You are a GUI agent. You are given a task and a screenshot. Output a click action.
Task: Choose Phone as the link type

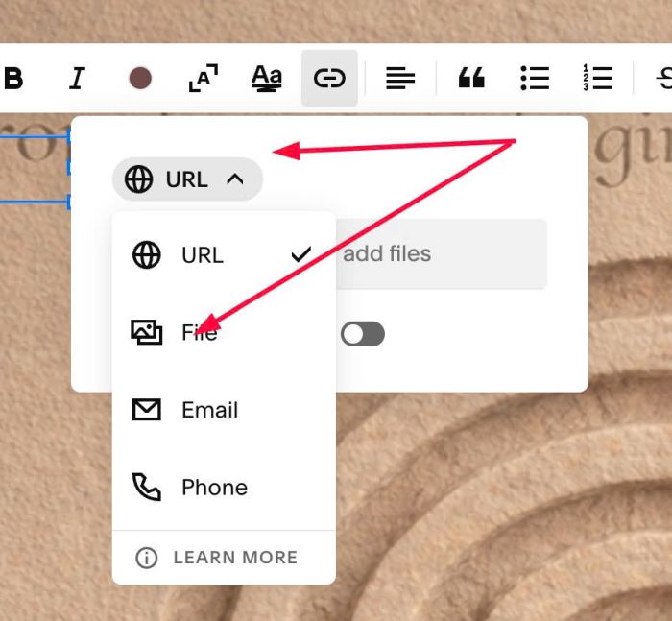(x=224, y=488)
